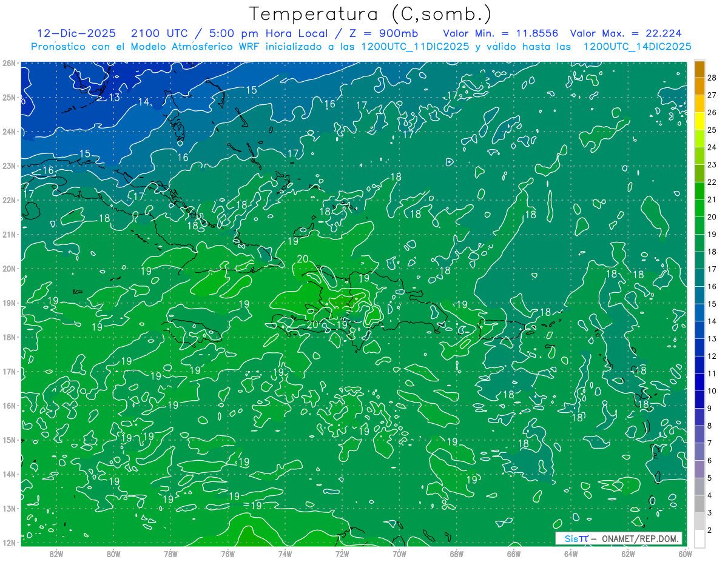Click the colorbar scale value '27'
Image resolution: width=728 pixels, height=562 pixels.
click(x=712, y=95)
